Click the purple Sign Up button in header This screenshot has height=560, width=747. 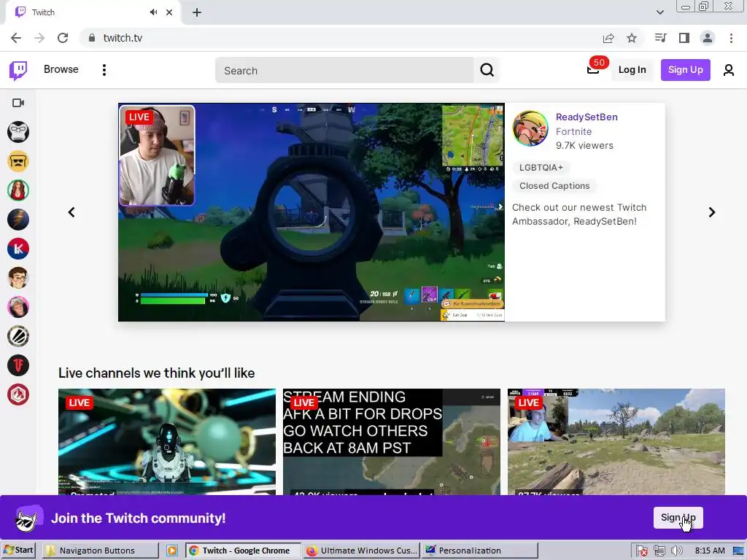point(686,70)
